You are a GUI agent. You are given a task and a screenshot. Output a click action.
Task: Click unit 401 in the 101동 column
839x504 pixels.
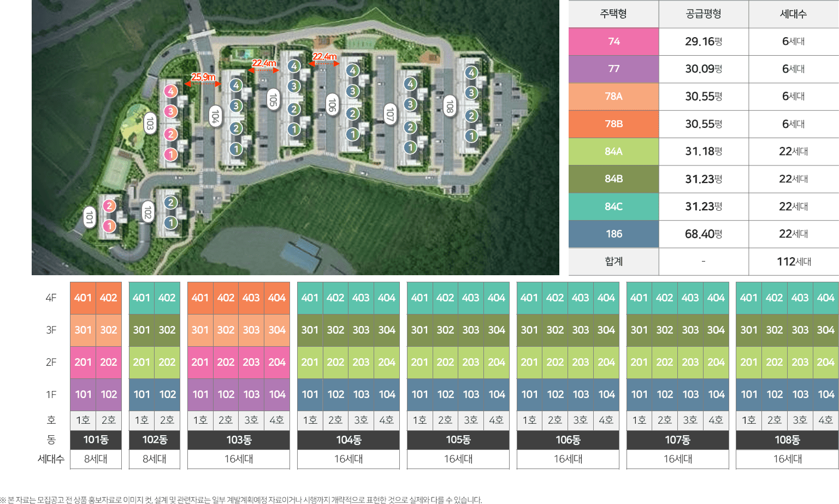83,298
